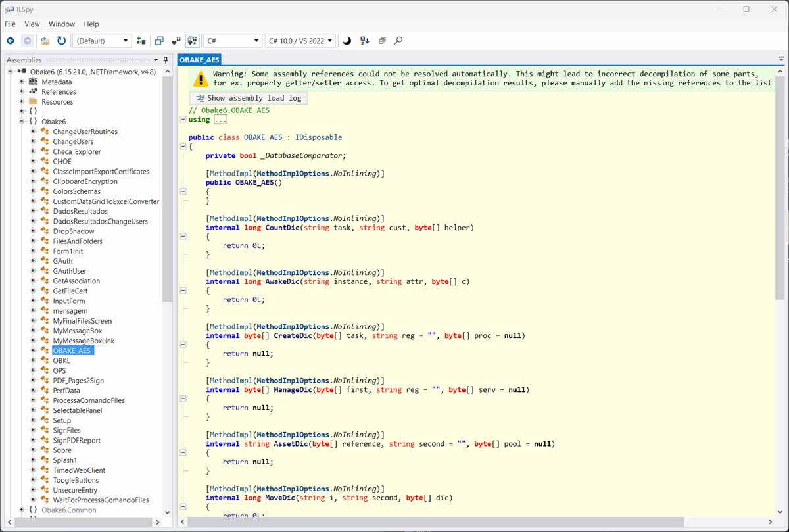The image size is (789, 532).
Task: Click the class icon beside UnsecureEntry
Action: [45, 490]
